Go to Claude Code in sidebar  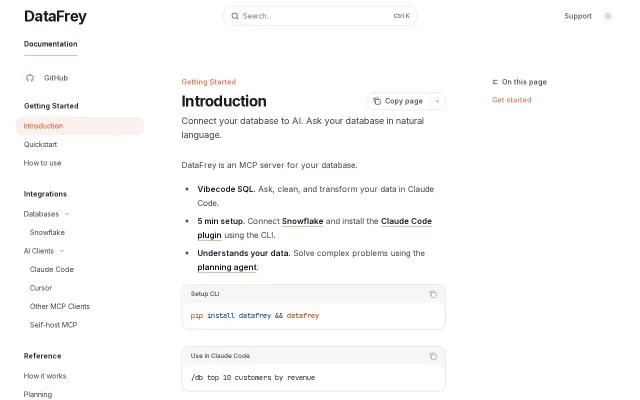point(52,269)
